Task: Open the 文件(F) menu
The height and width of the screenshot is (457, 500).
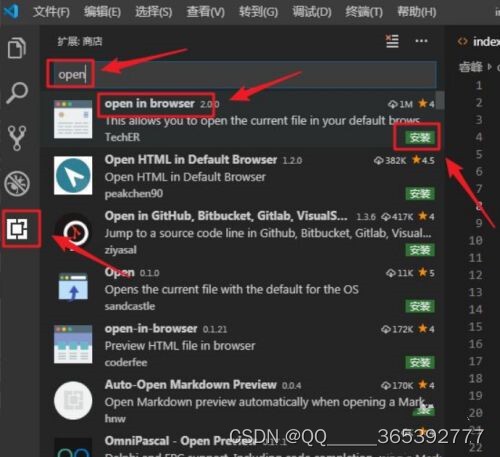Action: click(x=51, y=12)
